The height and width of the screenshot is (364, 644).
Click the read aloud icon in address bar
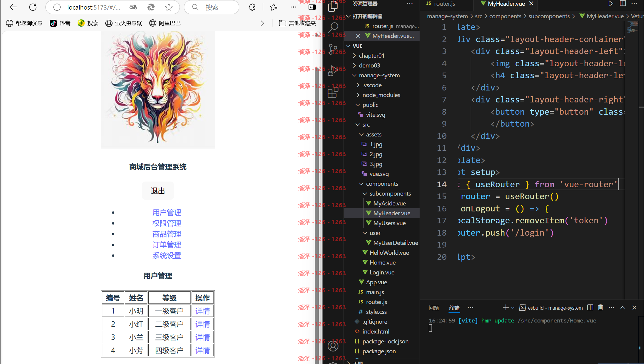coord(133,7)
